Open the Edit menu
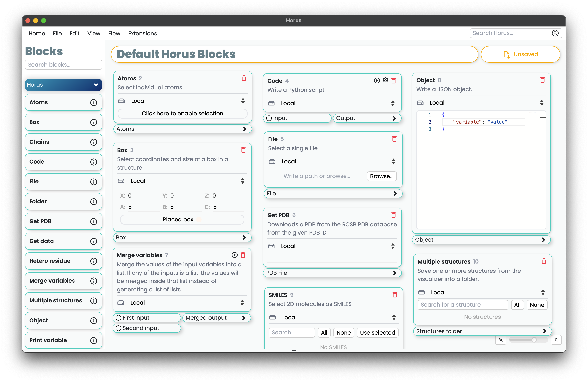588x382 pixels. point(74,33)
